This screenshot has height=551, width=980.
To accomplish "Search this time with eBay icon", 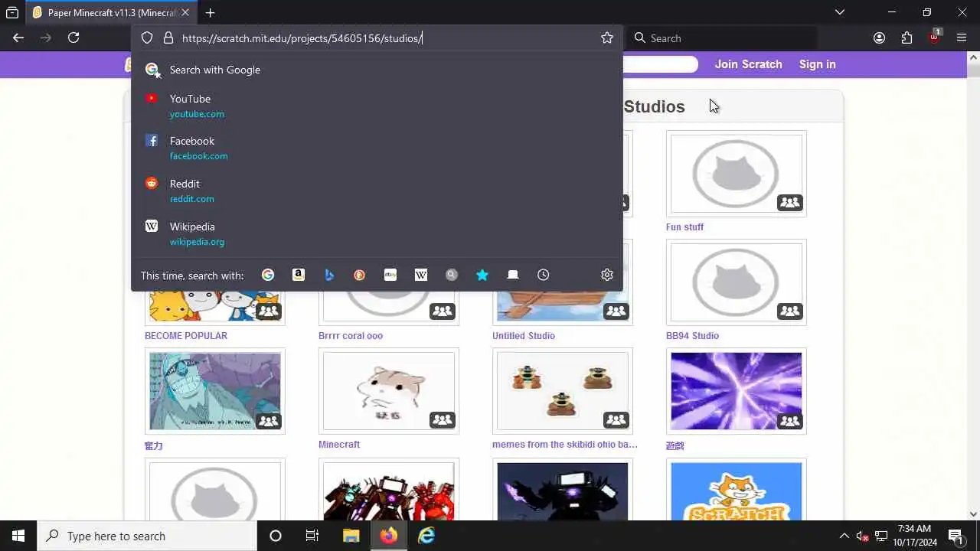I will coord(390,275).
